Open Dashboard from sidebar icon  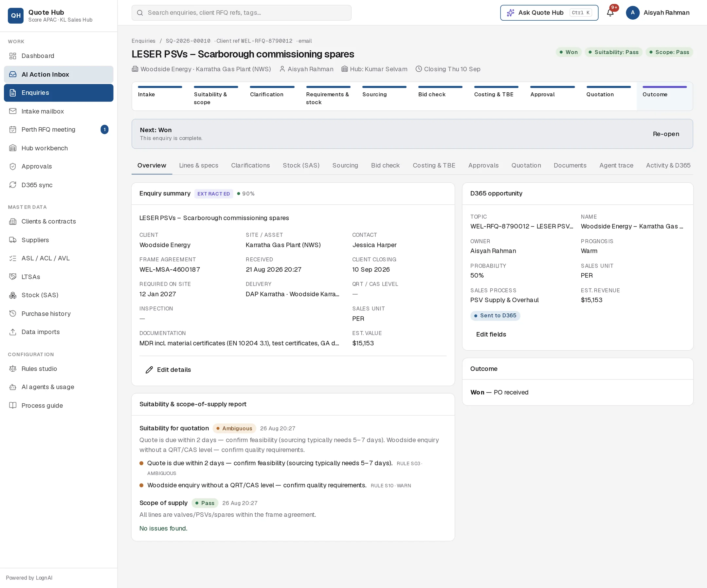(13, 56)
